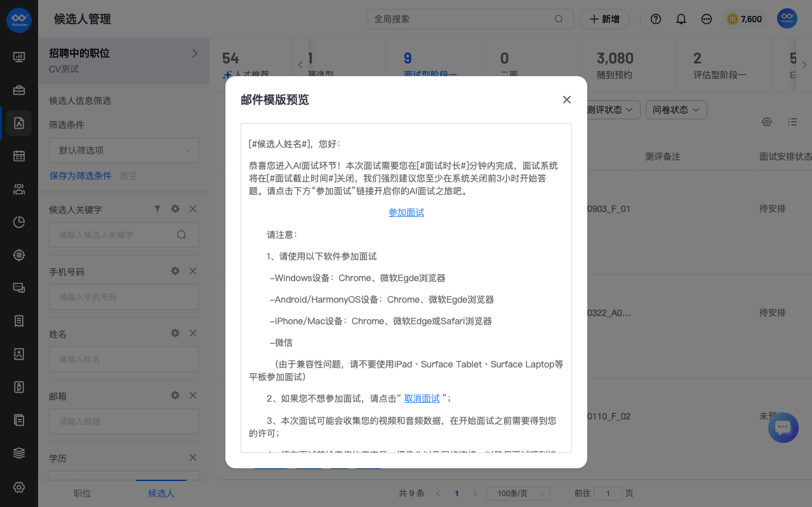Open the 测评状态 dropdown
Viewport: 812px width, 507px height.
(x=610, y=110)
